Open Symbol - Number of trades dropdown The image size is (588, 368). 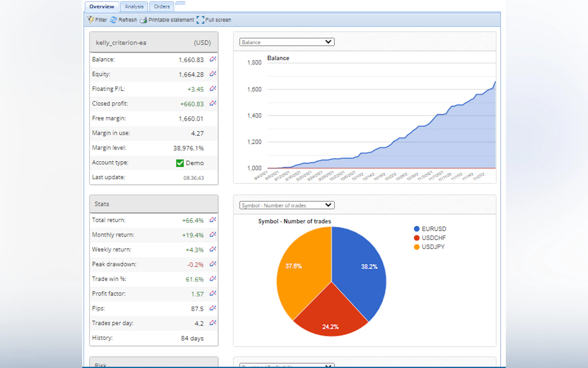(287, 205)
